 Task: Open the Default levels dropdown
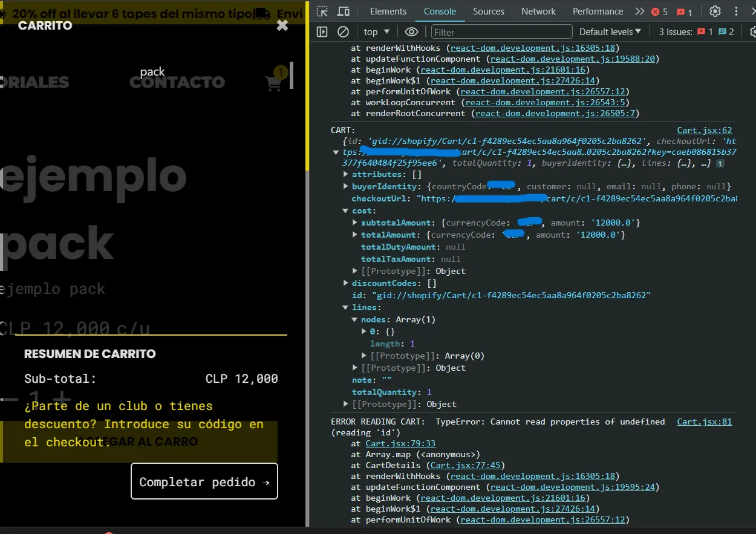pyautogui.click(x=610, y=32)
